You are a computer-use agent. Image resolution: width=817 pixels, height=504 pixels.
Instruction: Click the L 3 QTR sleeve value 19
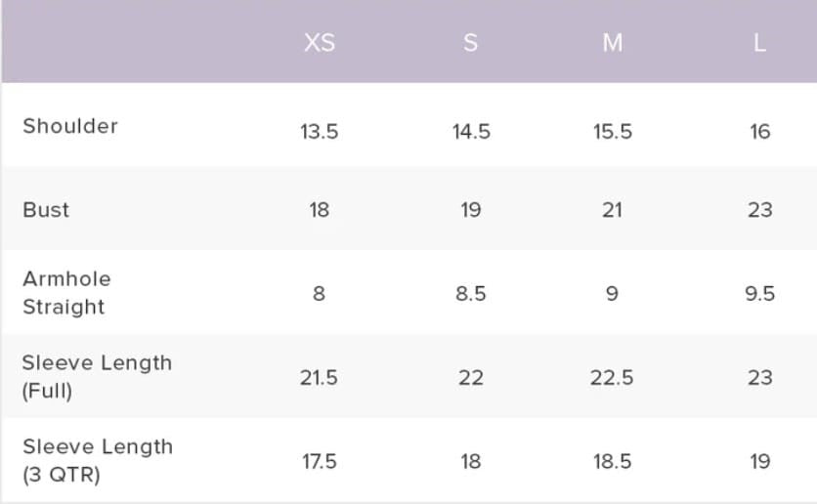[760, 462]
